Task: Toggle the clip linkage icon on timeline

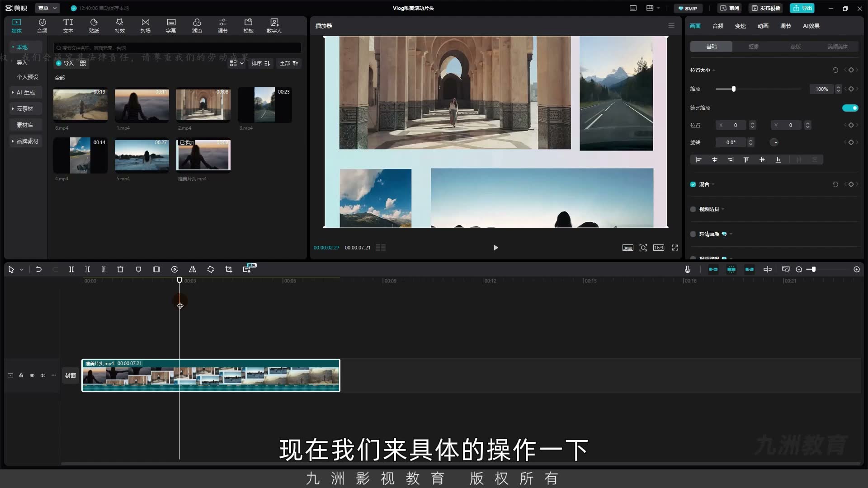Action: [749, 269]
